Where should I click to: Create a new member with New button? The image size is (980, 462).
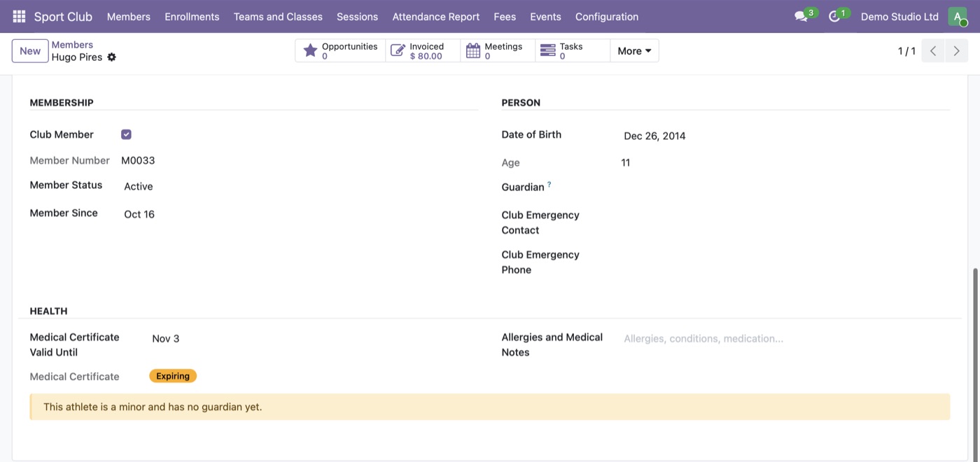[30, 50]
